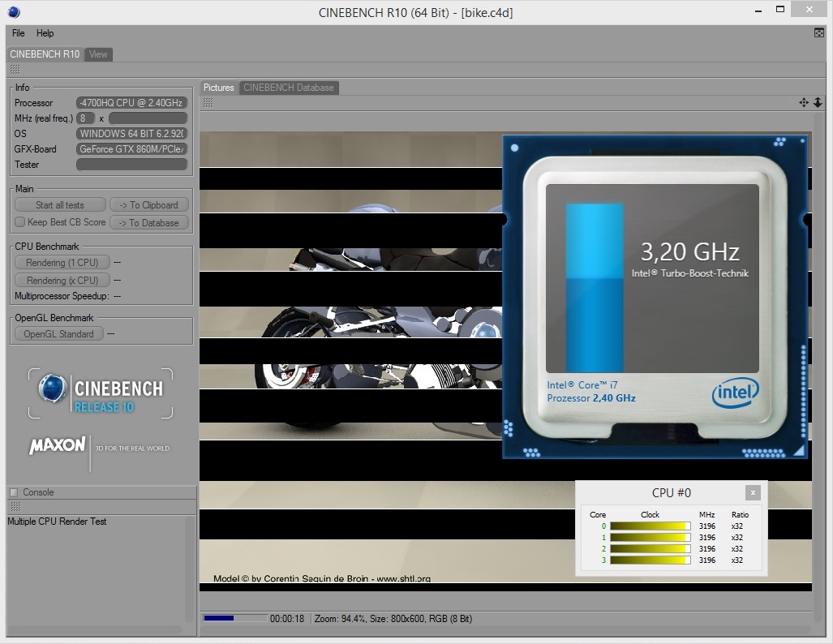Viewport: 833px width, 644px height.
Task: Run OpenGL Standard benchmark
Action: coord(58,333)
